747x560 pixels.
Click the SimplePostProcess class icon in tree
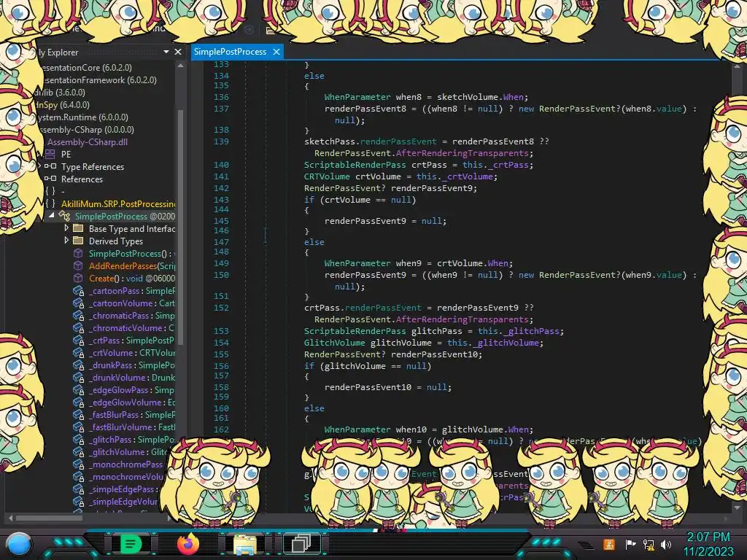coord(64,216)
